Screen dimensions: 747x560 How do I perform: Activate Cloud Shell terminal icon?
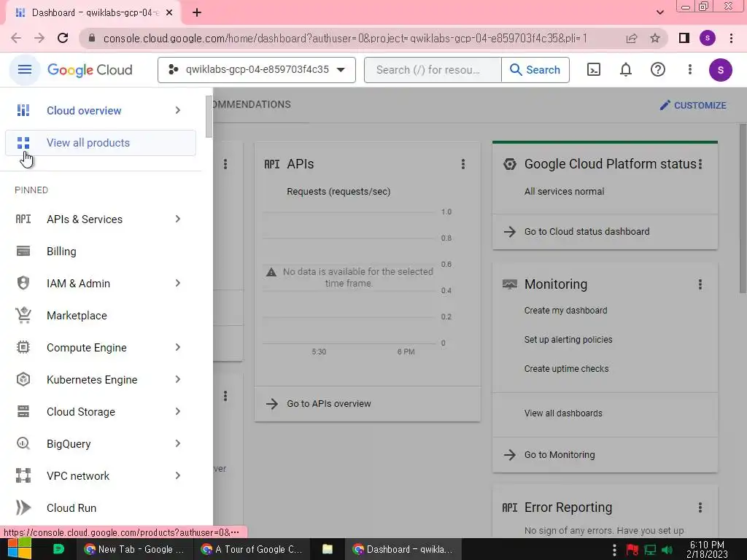(594, 70)
